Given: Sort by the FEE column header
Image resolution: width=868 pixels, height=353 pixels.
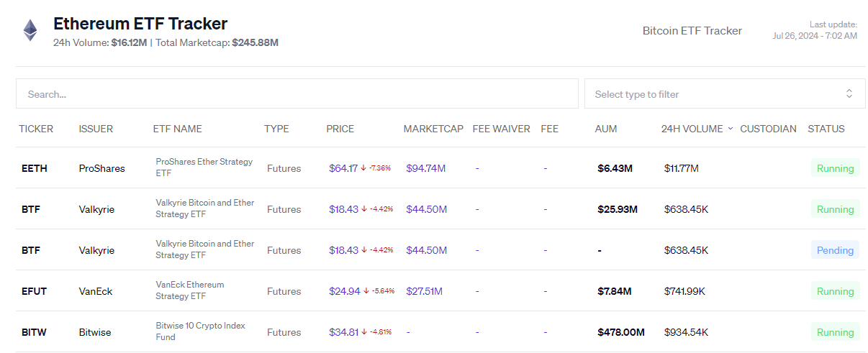Looking at the screenshot, I should point(549,129).
